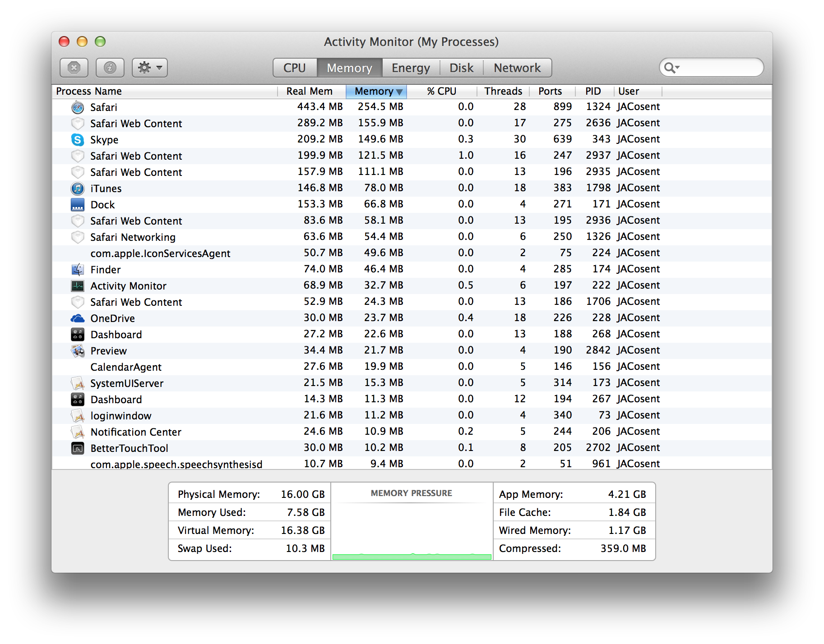Click the OneDrive cloud icon
Screen dimensions: 824x644
click(78, 318)
